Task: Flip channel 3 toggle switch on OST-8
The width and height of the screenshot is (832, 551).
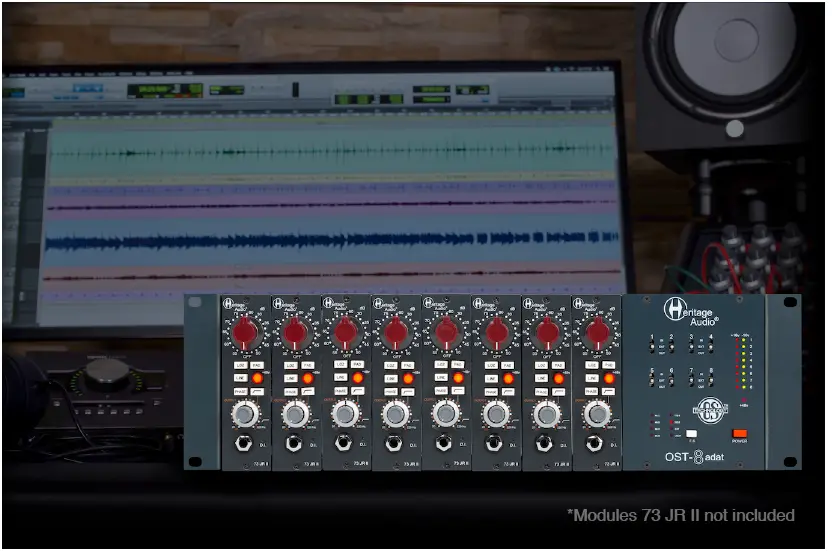Action: pos(691,347)
